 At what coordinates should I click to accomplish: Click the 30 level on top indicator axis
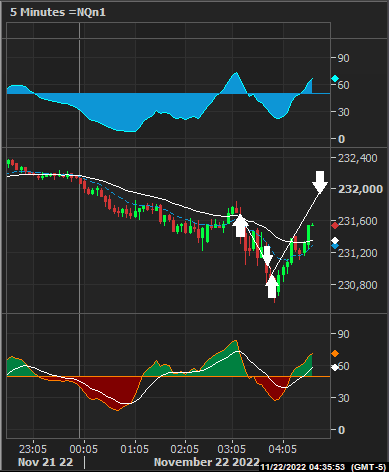pos(343,112)
